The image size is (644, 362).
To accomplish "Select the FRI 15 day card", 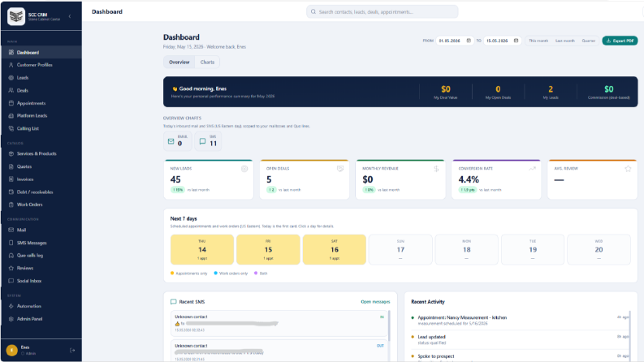I will pos(268,249).
